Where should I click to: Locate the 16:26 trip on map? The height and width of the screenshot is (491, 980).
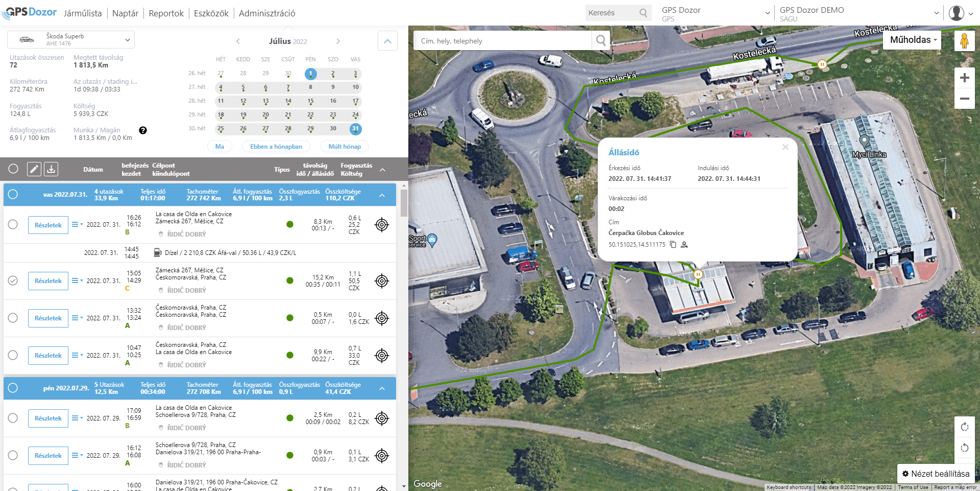tap(382, 225)
